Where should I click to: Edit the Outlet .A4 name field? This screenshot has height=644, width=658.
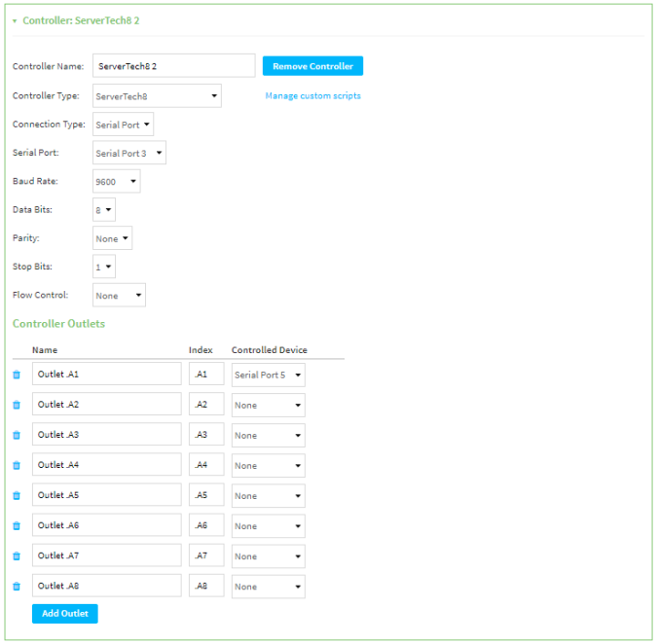(107, 465)
